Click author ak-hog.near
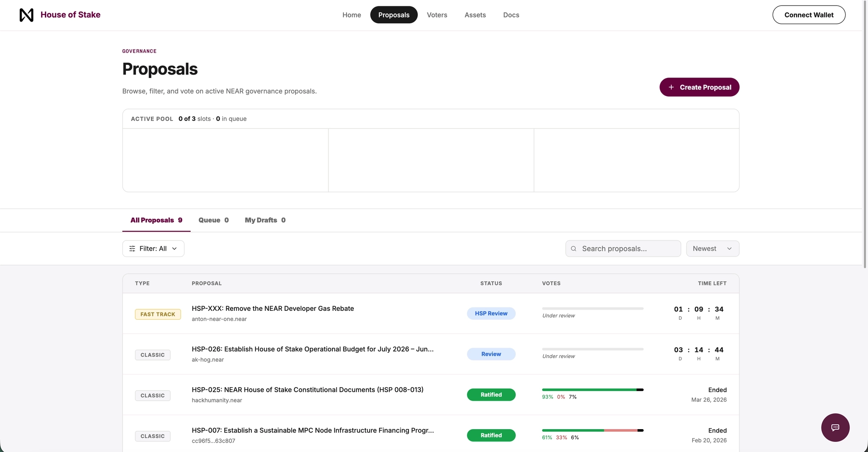The width and height of the screenshot is (868, 452). click(x=208, y=360)
